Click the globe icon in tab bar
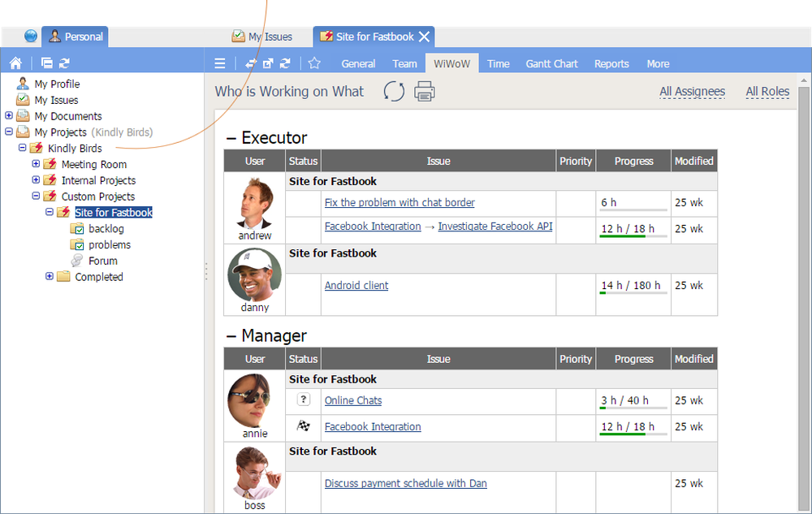The height and width of the screenshot is (514, 812). point(31,37)
